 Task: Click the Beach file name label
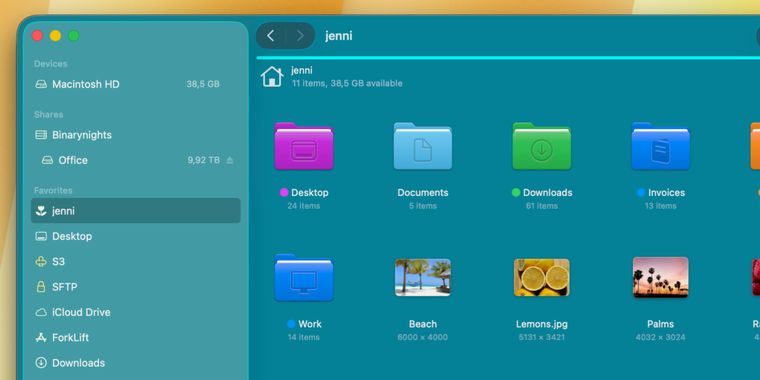click(x=423, y=324)
